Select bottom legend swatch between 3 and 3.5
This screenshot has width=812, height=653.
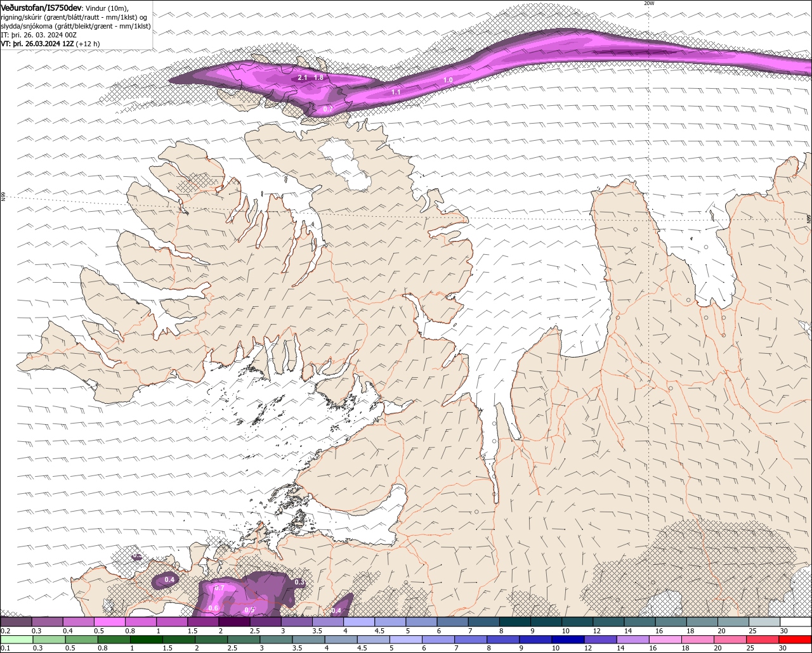tap(277, 639)
